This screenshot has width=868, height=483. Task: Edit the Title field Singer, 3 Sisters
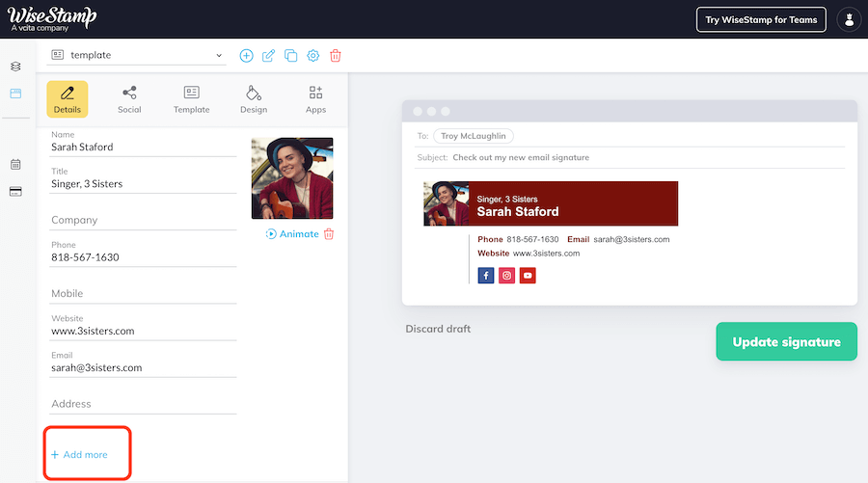143,180
